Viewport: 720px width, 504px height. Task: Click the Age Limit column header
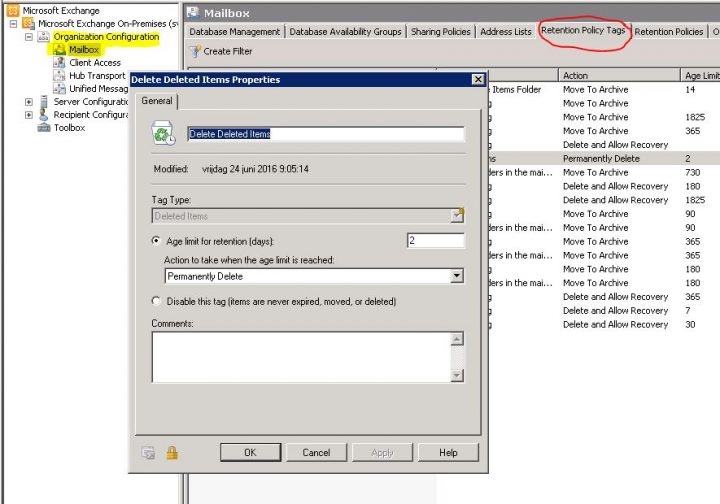(x=700, y=75)
